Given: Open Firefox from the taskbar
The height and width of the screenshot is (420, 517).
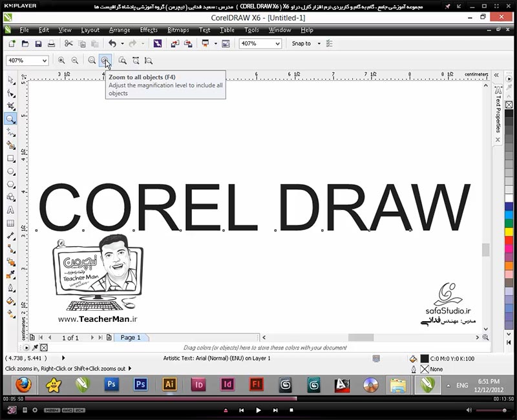Looking at the screenshot, I should pyautogui.click(x=23, y=385).
